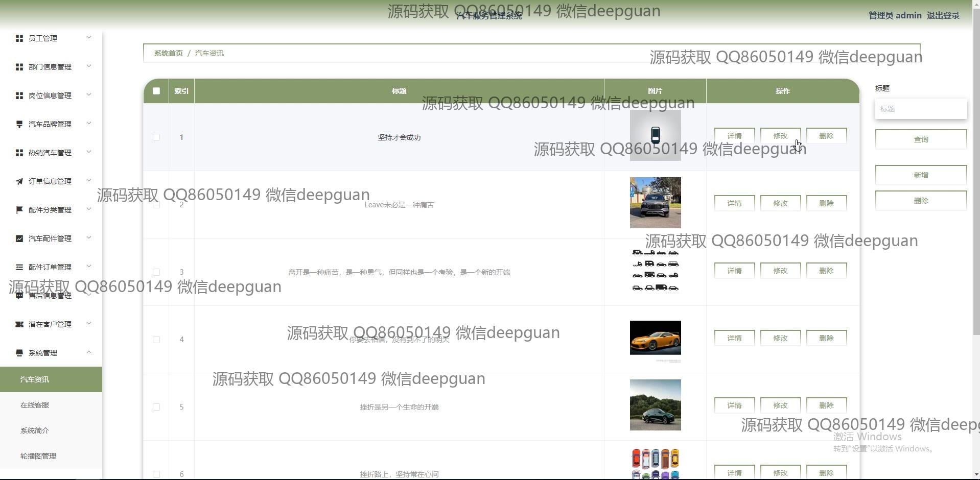The image size is (980, 480).
Task: Click the 热销汽车管理 grid icon
Action: (x=19, y=153)
